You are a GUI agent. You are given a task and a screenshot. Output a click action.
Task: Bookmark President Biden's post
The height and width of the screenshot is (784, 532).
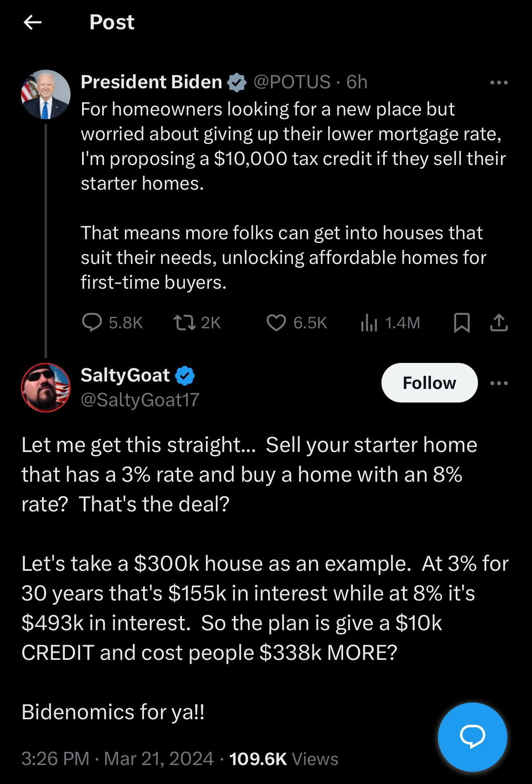point(461,323)
